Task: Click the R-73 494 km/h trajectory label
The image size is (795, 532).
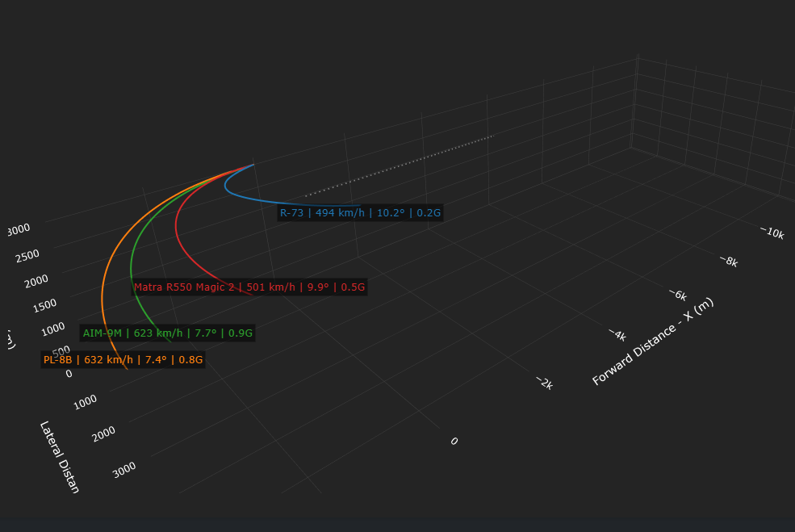Action: click(x=361, y=213)
